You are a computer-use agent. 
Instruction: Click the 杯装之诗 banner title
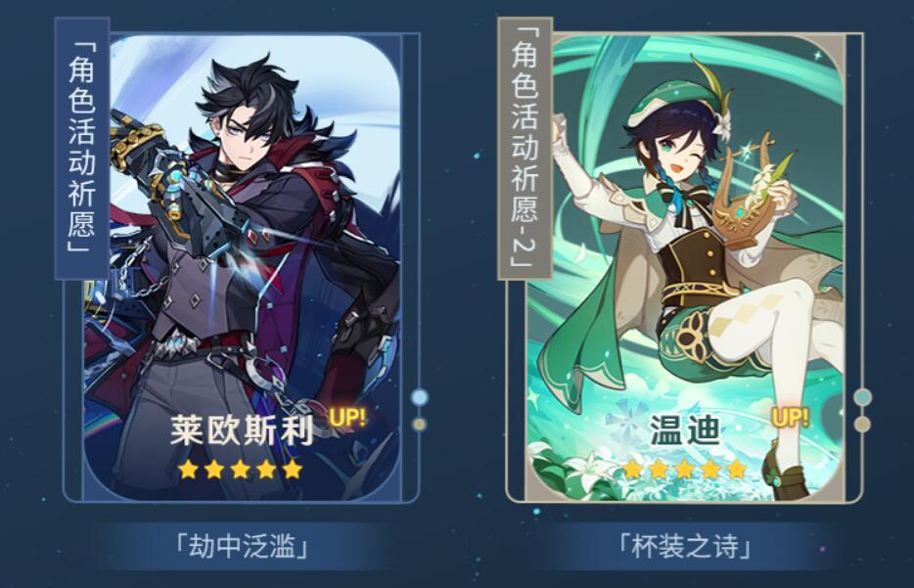tap(684, 547)
